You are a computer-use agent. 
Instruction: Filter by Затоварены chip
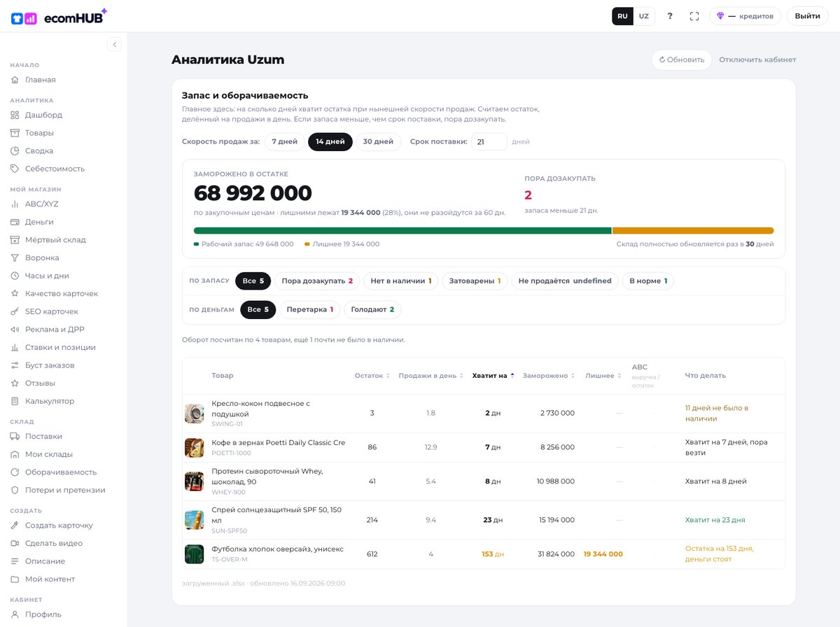click(475, 281)
